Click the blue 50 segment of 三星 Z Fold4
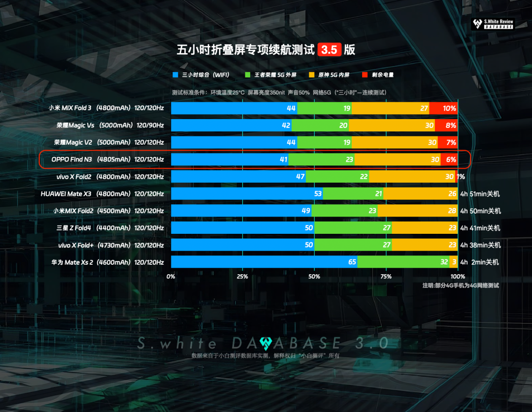 pos(242,227)
